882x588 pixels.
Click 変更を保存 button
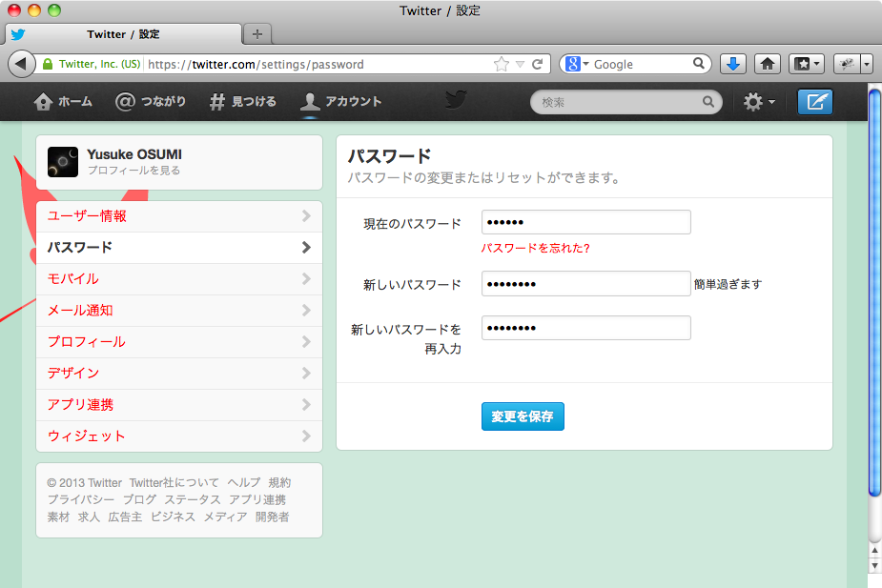(x=523, y=416)
